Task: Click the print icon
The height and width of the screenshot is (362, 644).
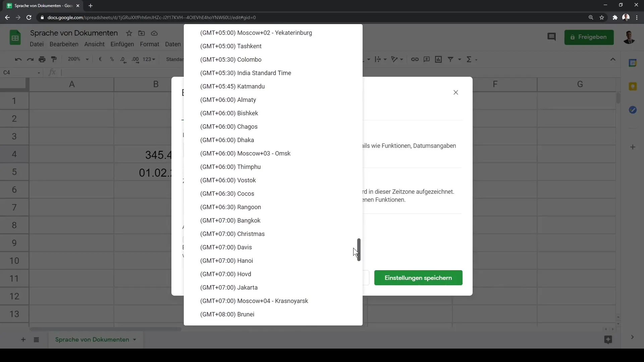Action: click(42, 59)
